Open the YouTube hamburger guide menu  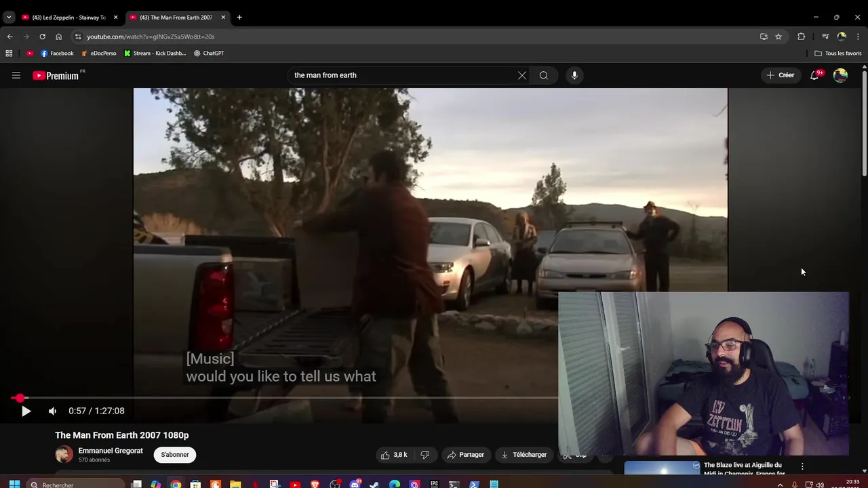pyautogui.click(x=16, y=75)
